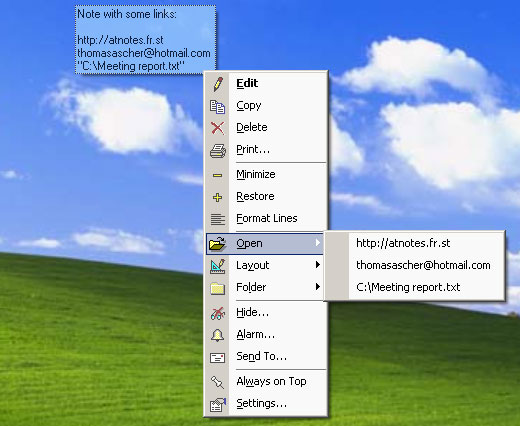Click the pencil Edit icon
The width and height of the screenshot is (520, 426).
tap(218, 84)
